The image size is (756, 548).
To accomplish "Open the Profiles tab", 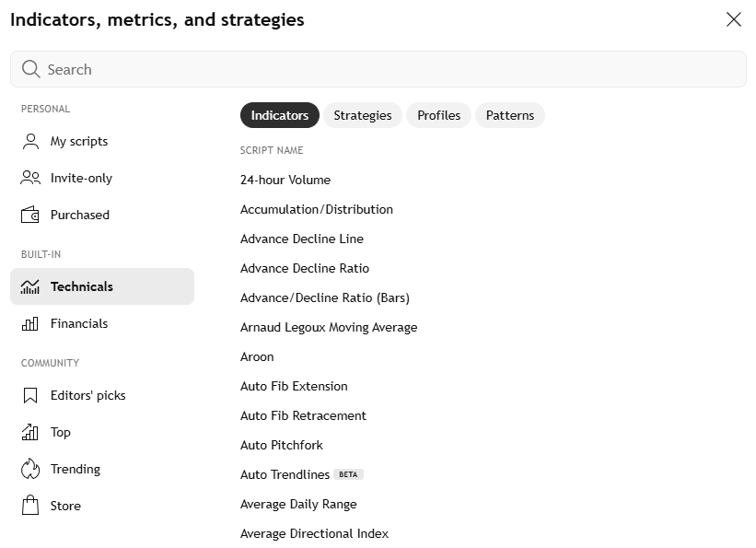I will coord(438,115).
